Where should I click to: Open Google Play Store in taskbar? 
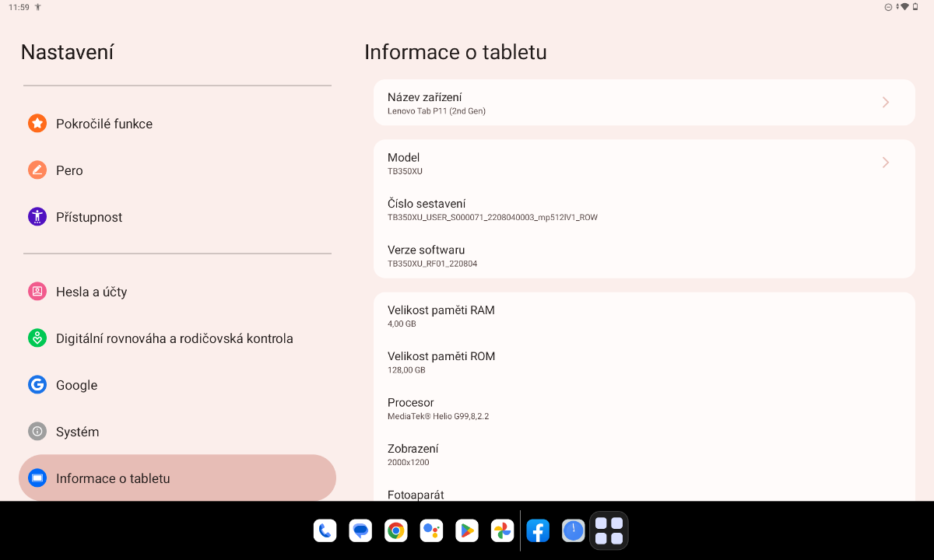coord(467,531)
